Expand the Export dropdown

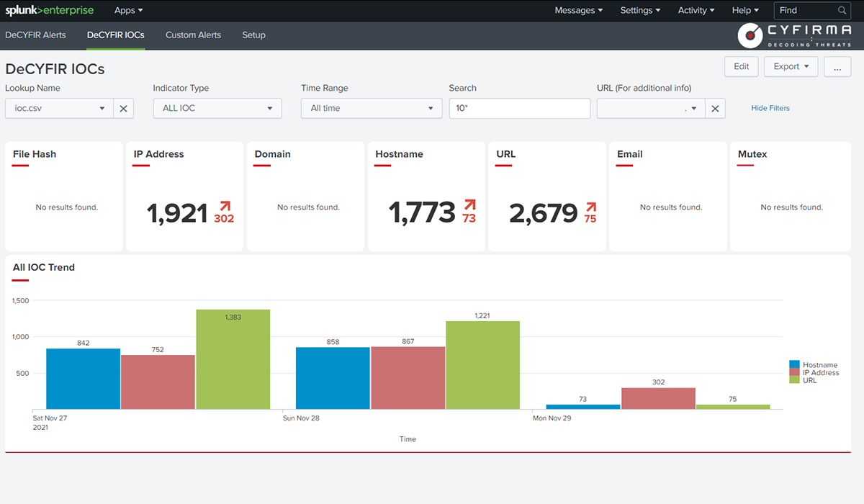(x=791, y=66)
